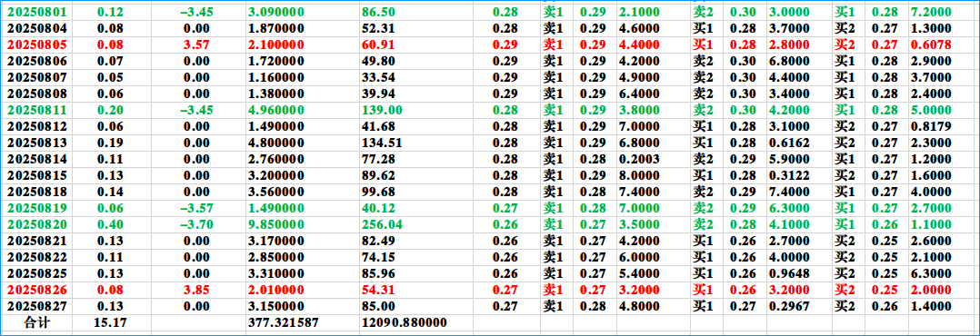Select the cell showing 9.850000
Viewport: 980px width, 336px height.
point(275,224)
